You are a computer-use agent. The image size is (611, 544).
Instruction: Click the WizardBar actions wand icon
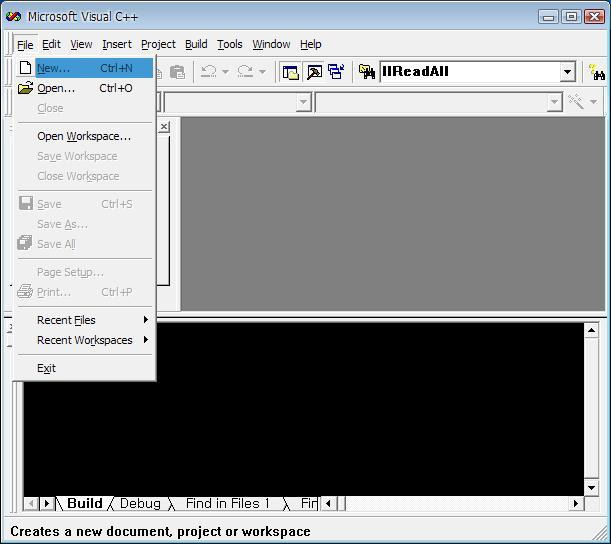pos(576,101)
